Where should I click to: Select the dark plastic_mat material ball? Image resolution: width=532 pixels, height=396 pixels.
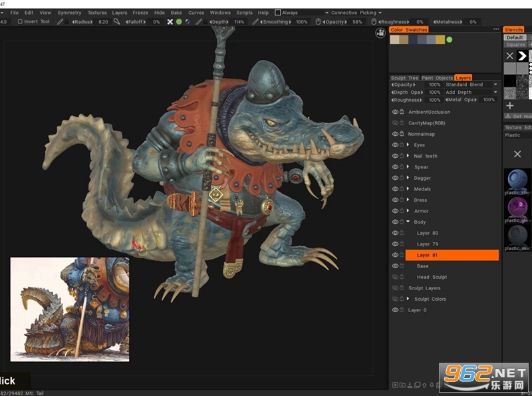point(518,236)
